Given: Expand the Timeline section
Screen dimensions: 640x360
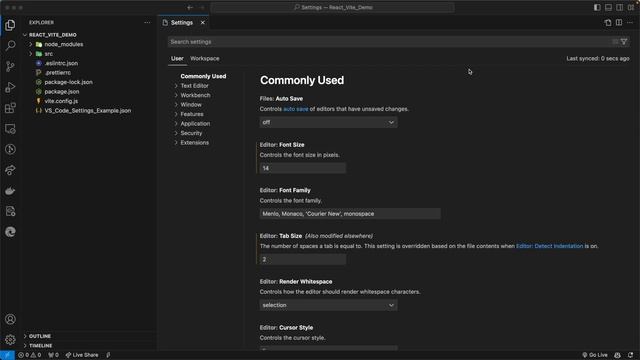Looking at the screenshot, I should 25,345.
